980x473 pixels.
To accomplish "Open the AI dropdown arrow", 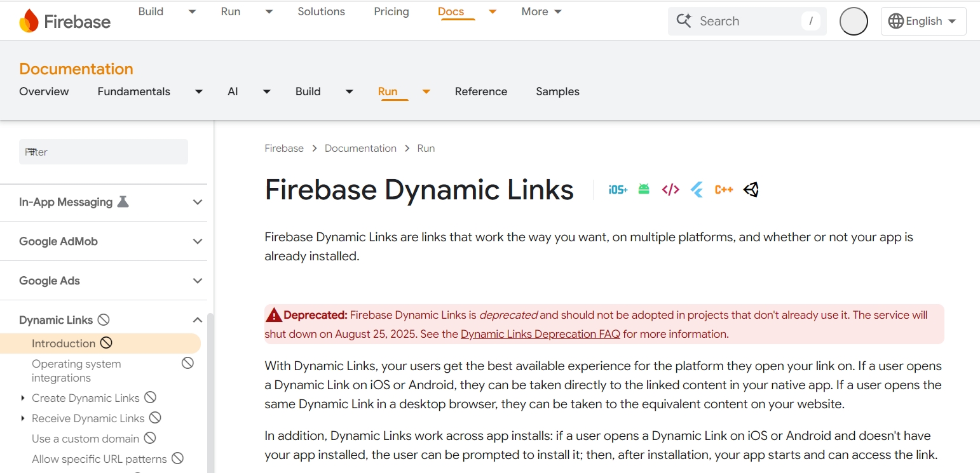I will click(267, 91).
